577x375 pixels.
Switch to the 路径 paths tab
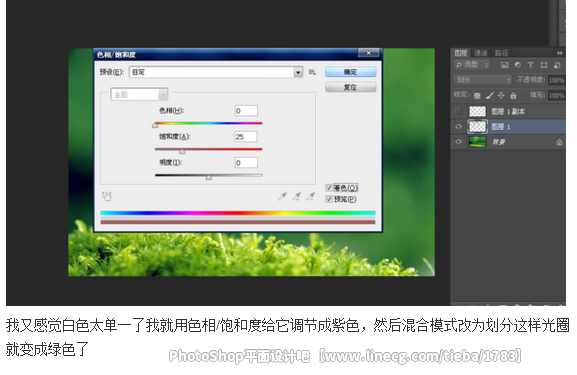click(x=501, y=53)
